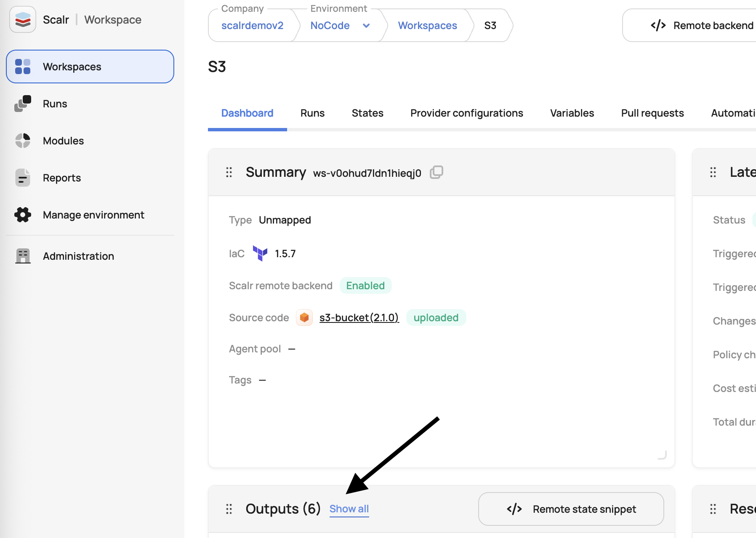Open the s3-bucket(2.1.0) module link
The width and height of the screenshot is (756, 538).
click(359, 317)
